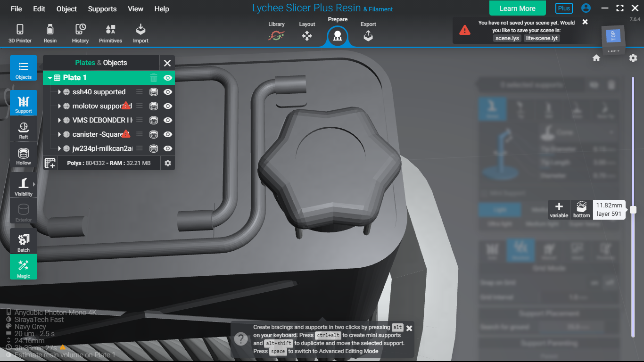This screenshot has width=644, height=362.
Task: Click the Learn More button
Action: [x=518, y=8]
